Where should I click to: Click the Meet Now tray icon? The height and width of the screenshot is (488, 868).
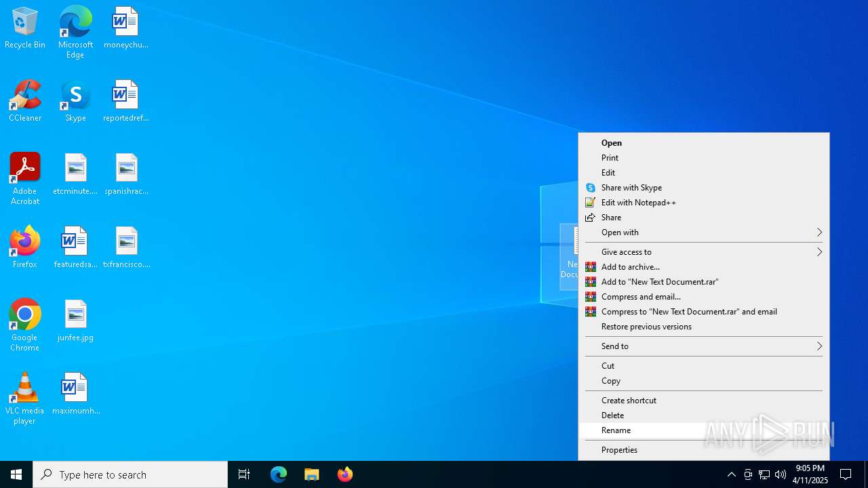point(748,474)
